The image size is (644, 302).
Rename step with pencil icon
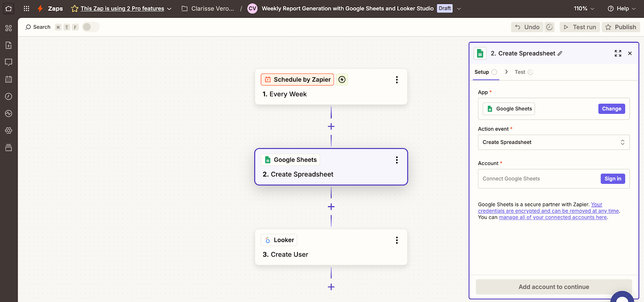560,53
